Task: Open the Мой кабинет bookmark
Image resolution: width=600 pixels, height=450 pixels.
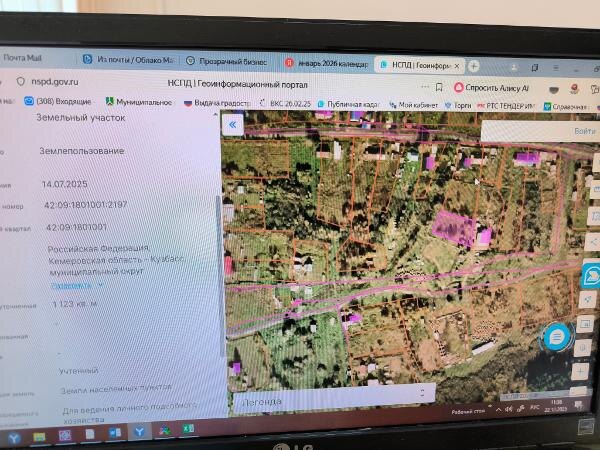Action: click(414, 105)
